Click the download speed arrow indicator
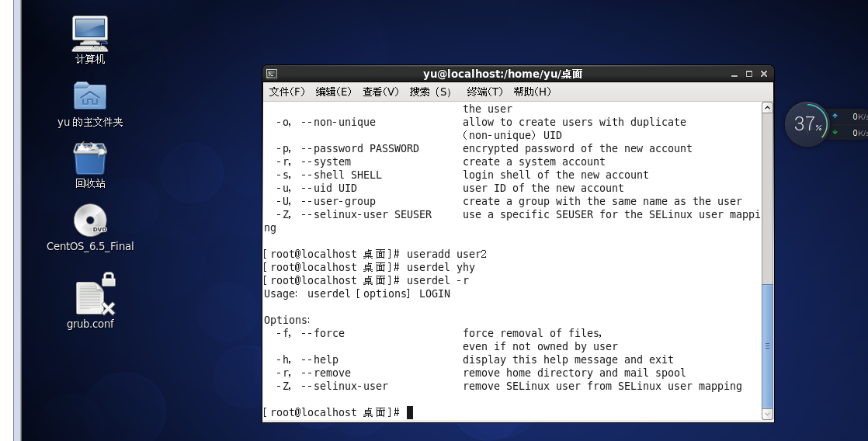This screenshot has width=868, height=441. pyautogui.click(x=835, y=132)
